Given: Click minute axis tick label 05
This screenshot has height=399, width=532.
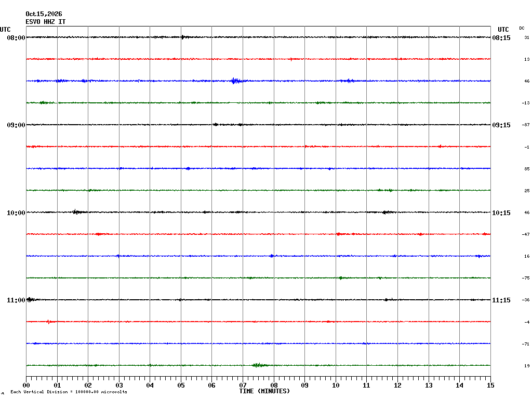Looking at the screenshot, I should 181,385.
